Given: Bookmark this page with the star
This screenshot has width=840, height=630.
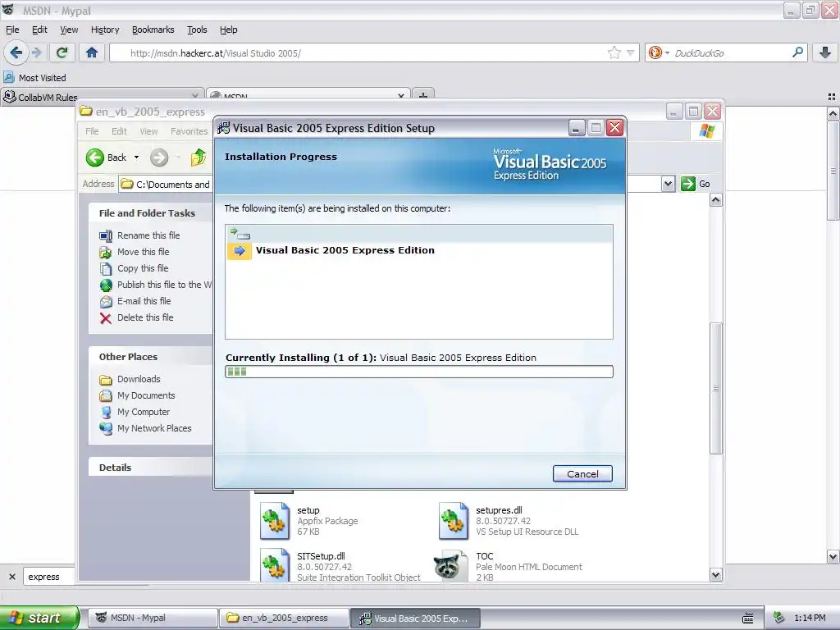Looking at the screenshot, I should click(614, 52).
